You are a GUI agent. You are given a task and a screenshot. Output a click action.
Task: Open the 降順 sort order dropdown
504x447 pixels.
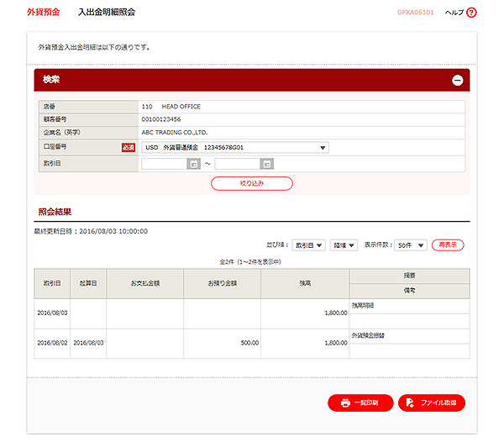[x=344, y=245]
